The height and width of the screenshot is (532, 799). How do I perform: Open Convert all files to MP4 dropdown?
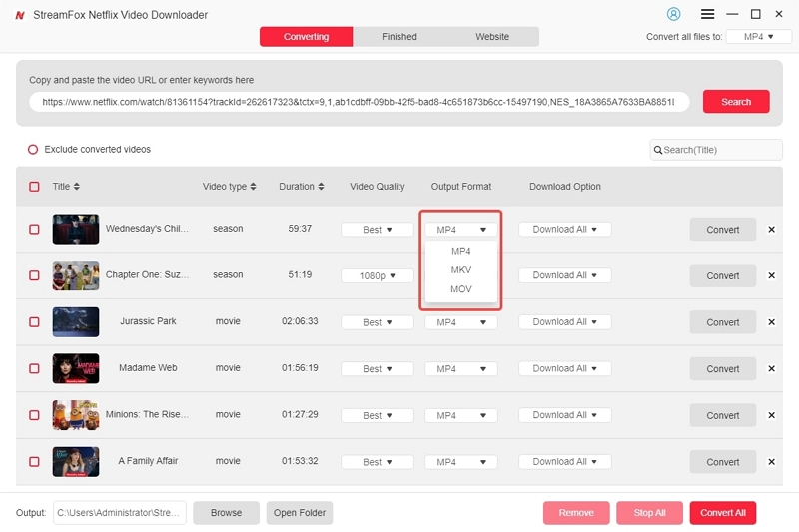758,37
